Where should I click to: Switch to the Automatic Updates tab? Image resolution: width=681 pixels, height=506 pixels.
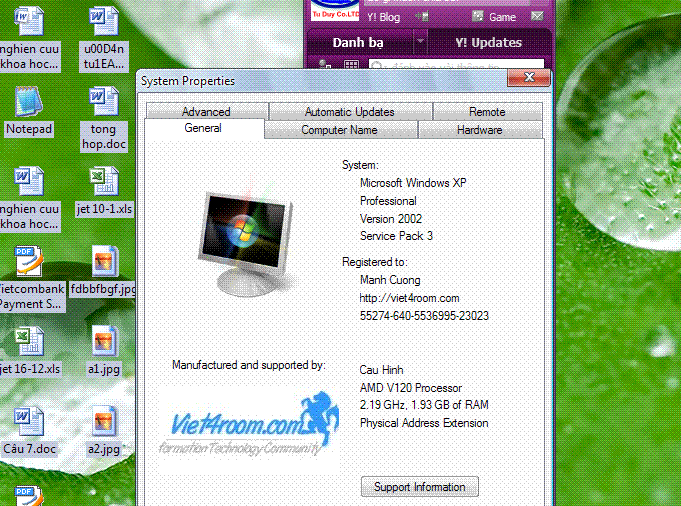point(350,112)
